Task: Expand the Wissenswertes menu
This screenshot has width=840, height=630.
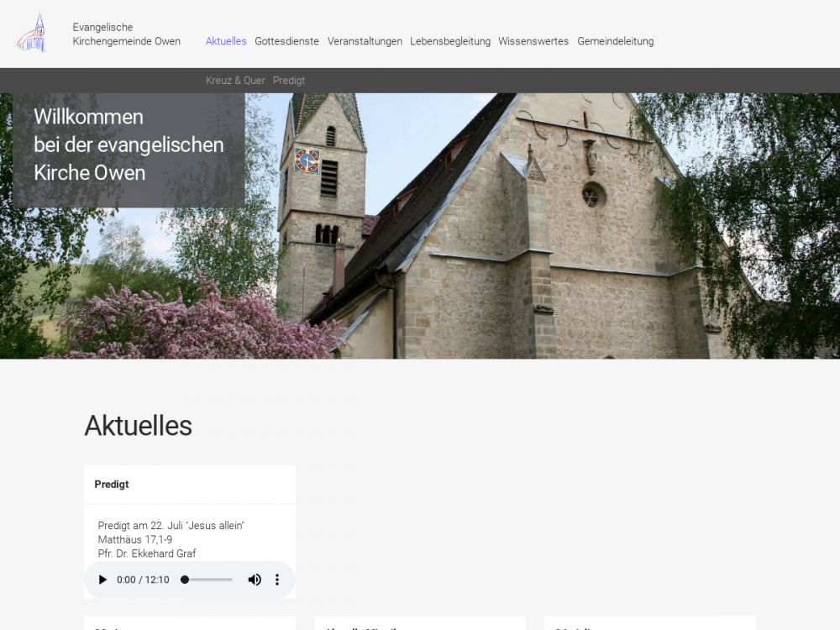Action: pyautogui.click(x=533, y=41)
